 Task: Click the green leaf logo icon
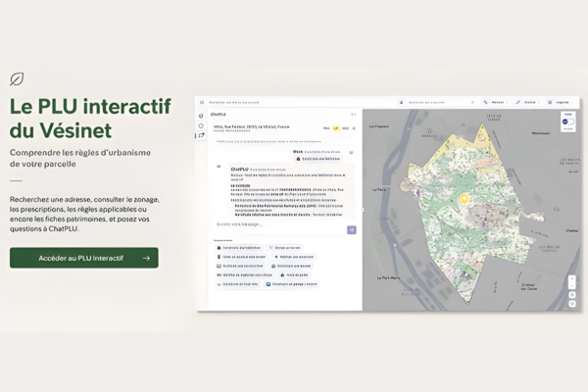pos(17,79)
